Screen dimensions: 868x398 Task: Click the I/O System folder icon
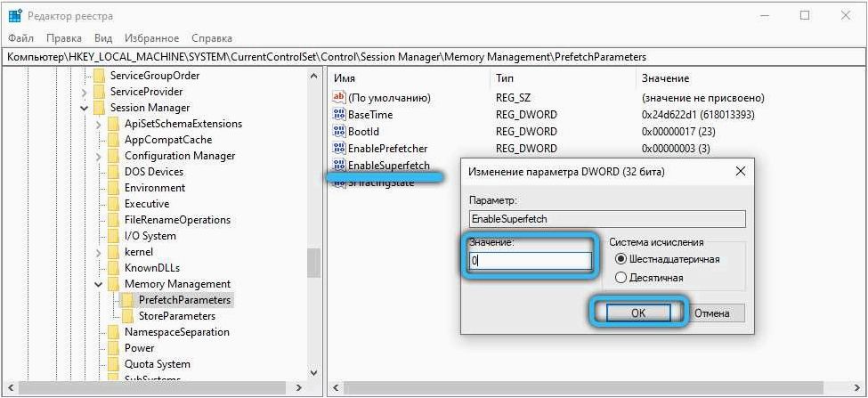click(113, 236)
